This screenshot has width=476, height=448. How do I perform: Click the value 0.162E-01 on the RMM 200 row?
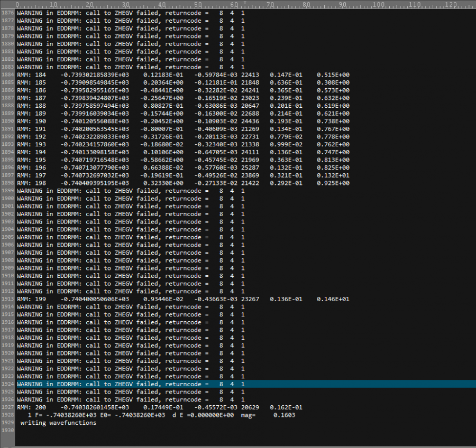[x=286, y=407]
